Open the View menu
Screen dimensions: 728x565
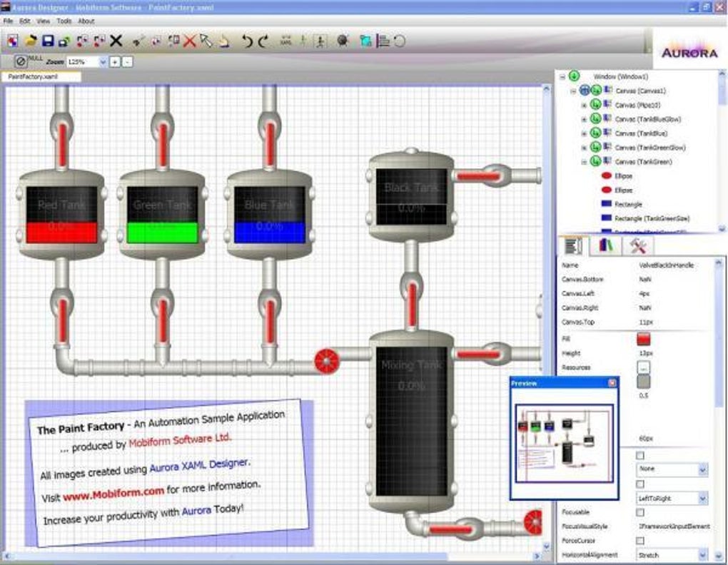[43, 21]
